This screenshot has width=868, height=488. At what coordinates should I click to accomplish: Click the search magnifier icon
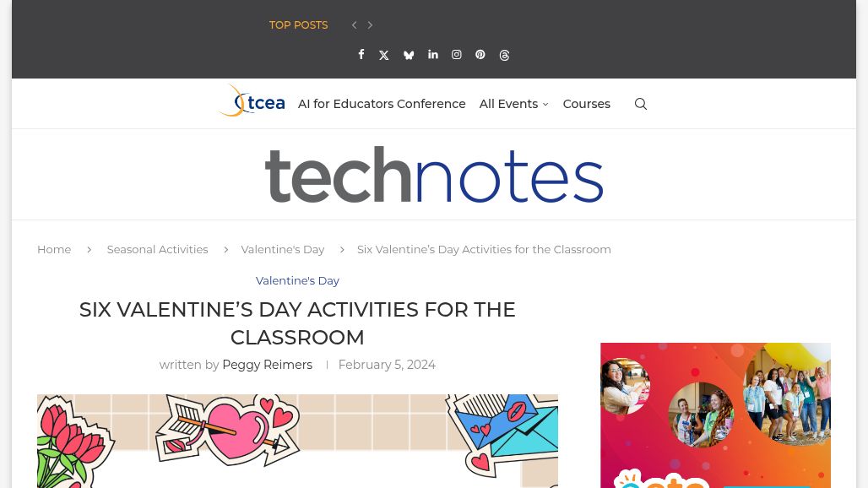(641, 104)
